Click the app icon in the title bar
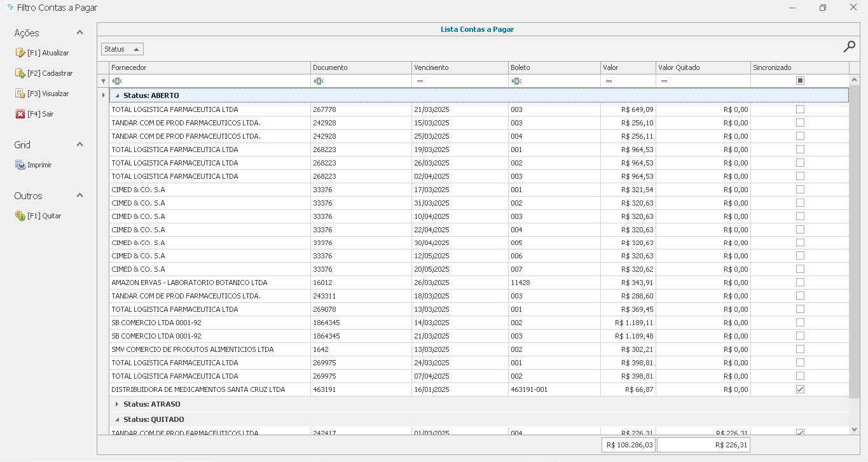The width and height of the screenshot is (868, 462). click(x=10, y=8)
